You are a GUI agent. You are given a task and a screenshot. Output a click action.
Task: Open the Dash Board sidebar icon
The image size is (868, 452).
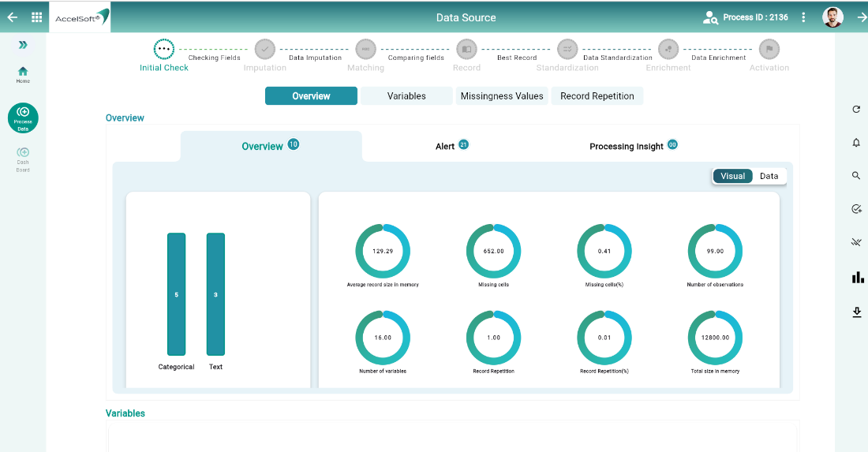tap(23, 158)
